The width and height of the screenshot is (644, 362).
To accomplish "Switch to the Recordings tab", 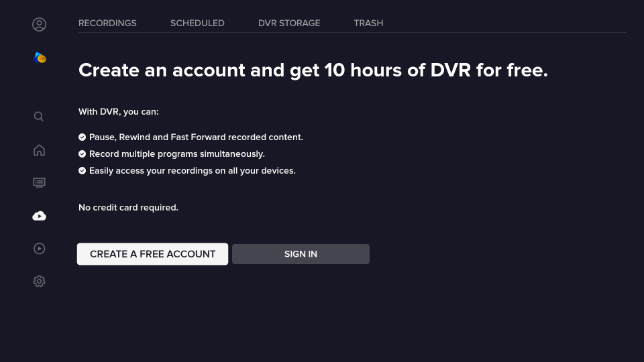I will coord(107,23).
